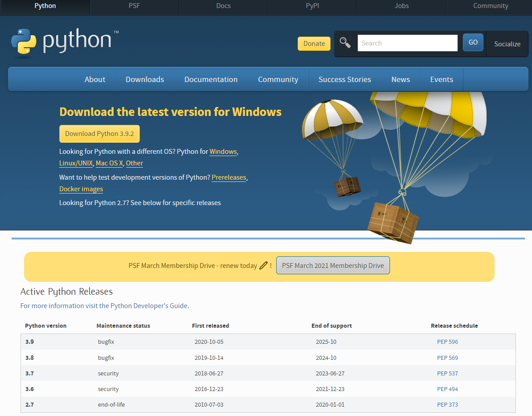
Task: Open the Events navigation menu
Action: pos(442,79)
